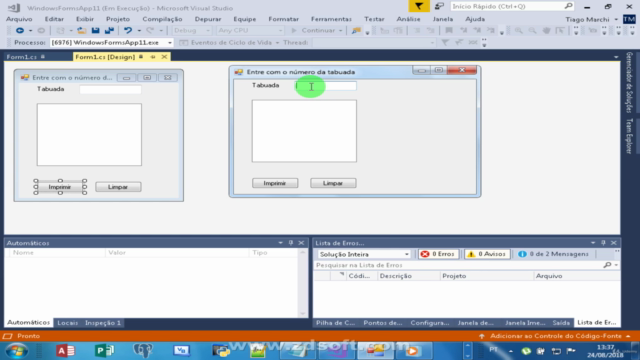
Task: Expand the undo history dropdown arrow
Action: pyautogui.click(x=139, y=31)
